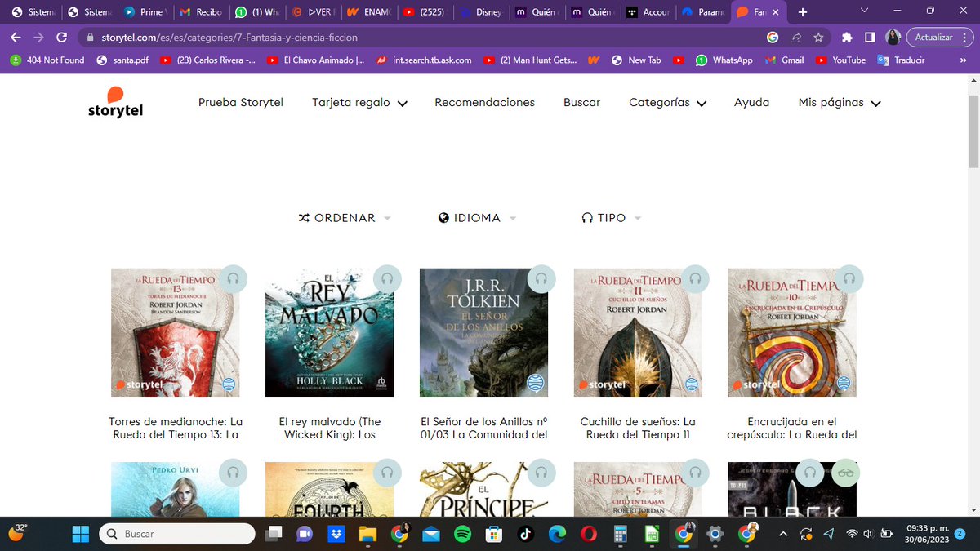Open Cielo en llamas book cover
This screenshot has width=980, height=551.
(x=638, y=490)
